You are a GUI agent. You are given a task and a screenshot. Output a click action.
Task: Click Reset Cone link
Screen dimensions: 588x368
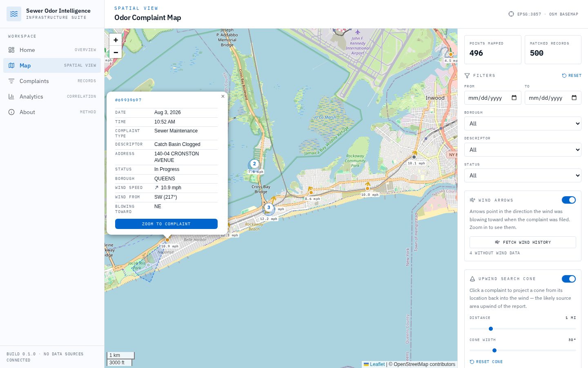pyautogui.click(x=486, y=362)
